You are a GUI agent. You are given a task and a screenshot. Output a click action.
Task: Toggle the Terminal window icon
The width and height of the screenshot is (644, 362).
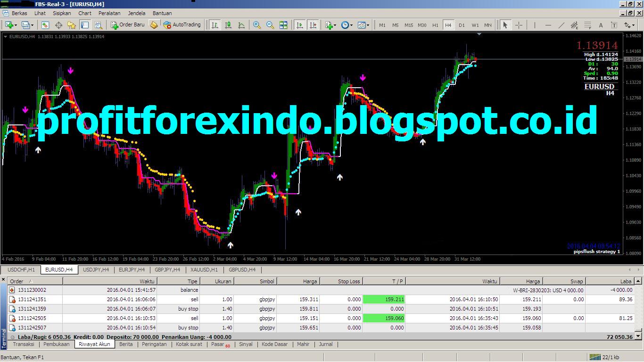click(85, 25)
